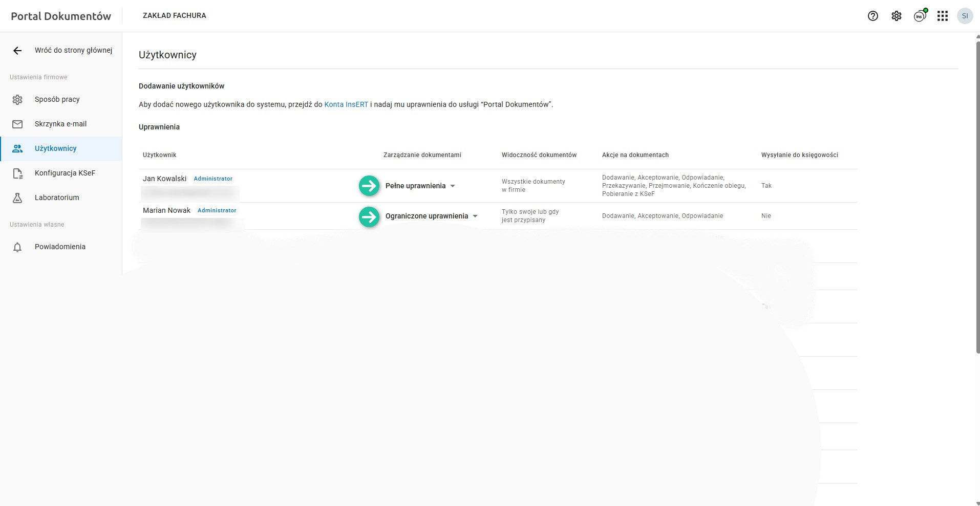The width and height of the screenshot is (980, 506).
Task: Click the Konfiguracja KSeF document icon
Action: (x=17, y=173)
